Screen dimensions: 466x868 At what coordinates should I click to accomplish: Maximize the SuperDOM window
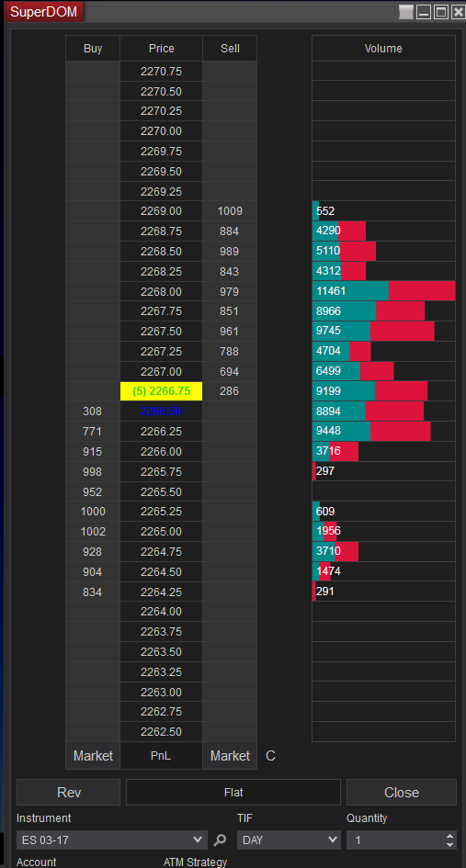(441, 12)
